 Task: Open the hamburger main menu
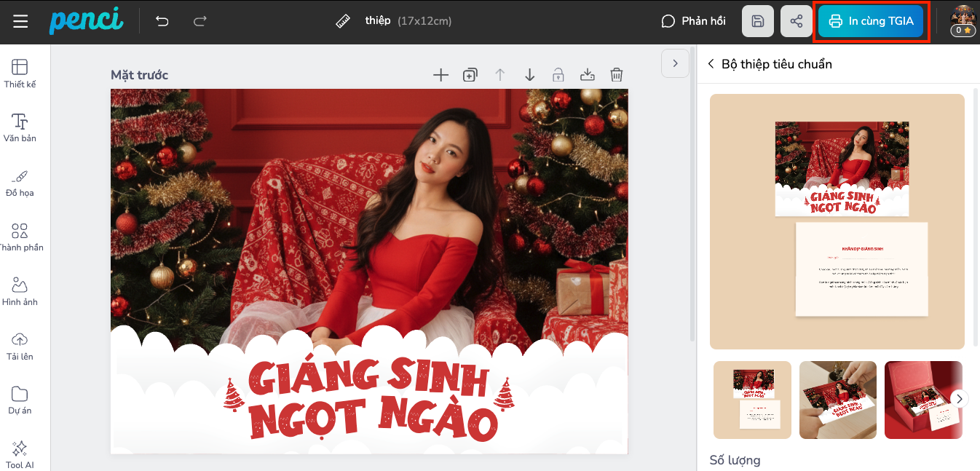pos(20,21)
